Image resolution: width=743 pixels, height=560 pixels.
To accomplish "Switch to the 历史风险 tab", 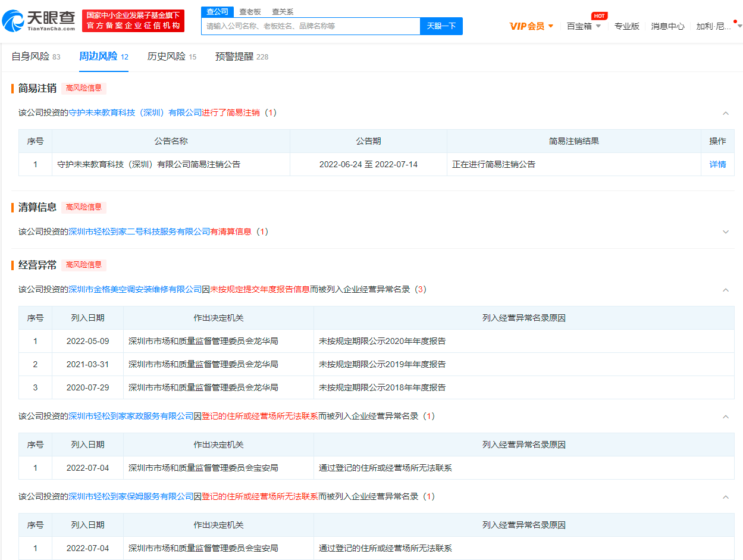I will click(x=171, y=57).
